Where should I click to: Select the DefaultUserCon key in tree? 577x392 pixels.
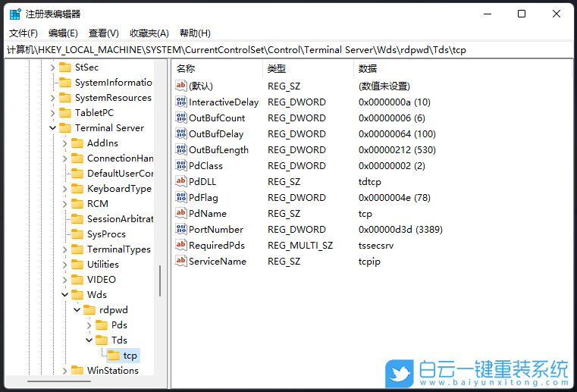point(120,174)
